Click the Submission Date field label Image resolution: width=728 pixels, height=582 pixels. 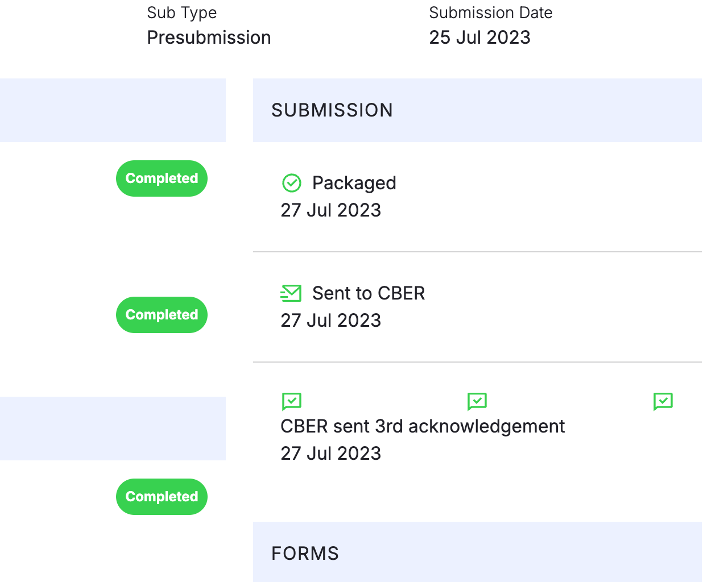coord(490,13)
